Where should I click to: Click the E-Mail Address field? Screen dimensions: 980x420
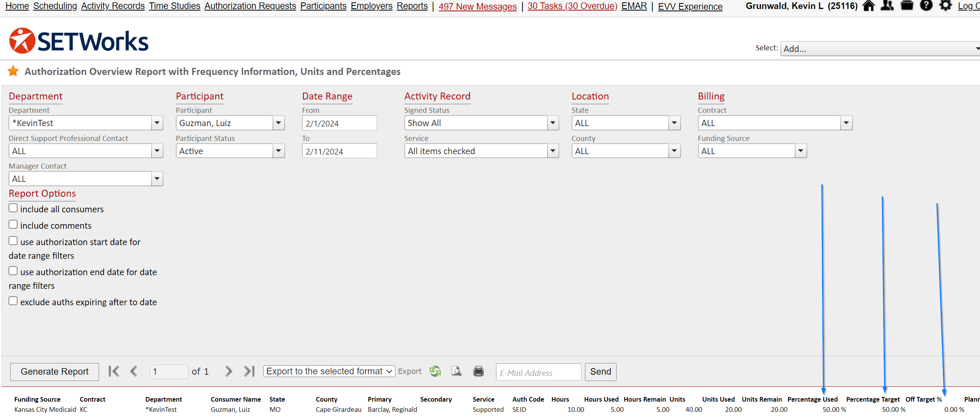[539, 372]
